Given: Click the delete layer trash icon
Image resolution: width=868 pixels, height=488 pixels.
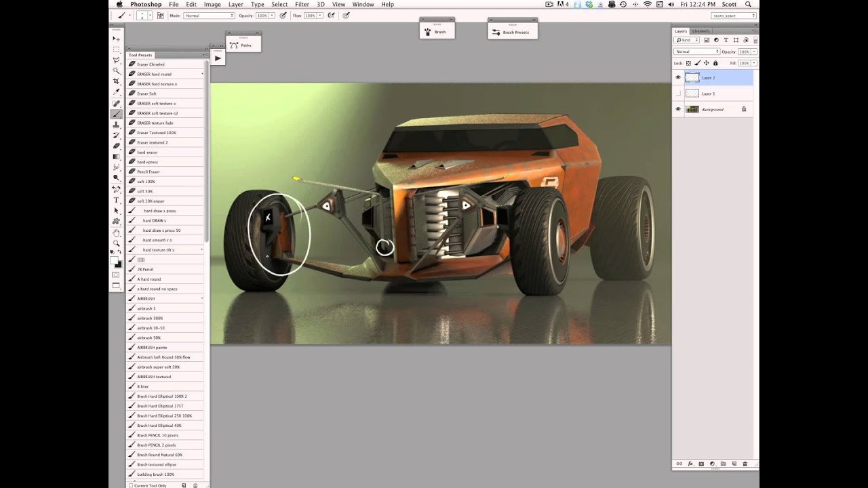Looking at the screenshot, I should [x=745, y=464].
